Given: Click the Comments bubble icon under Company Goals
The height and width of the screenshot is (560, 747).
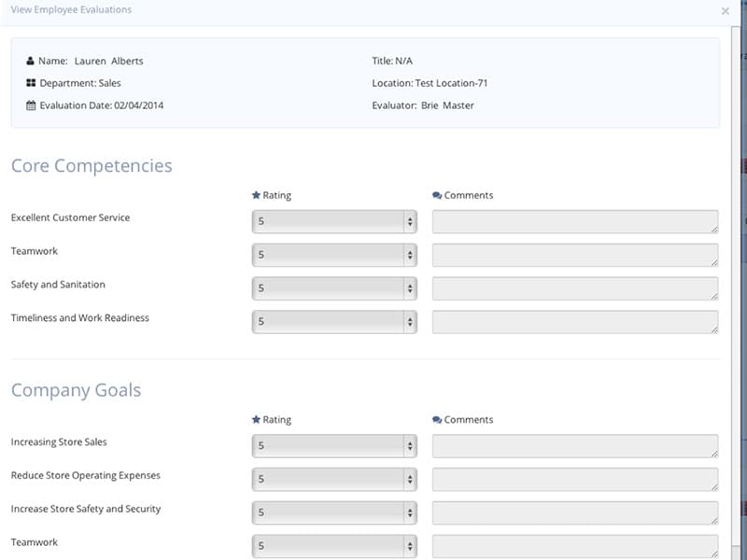Looking at the screenshot, I should (x=437, y=419).
